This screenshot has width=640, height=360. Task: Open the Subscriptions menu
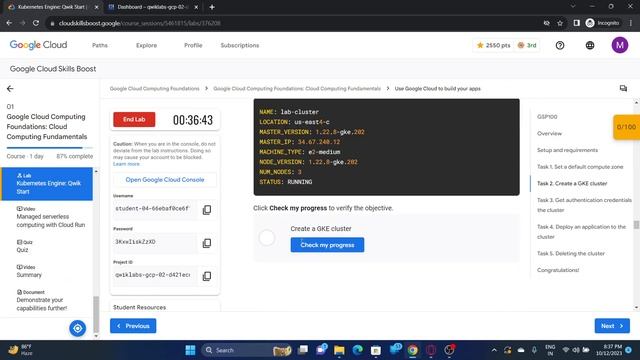tap(240, 45)
